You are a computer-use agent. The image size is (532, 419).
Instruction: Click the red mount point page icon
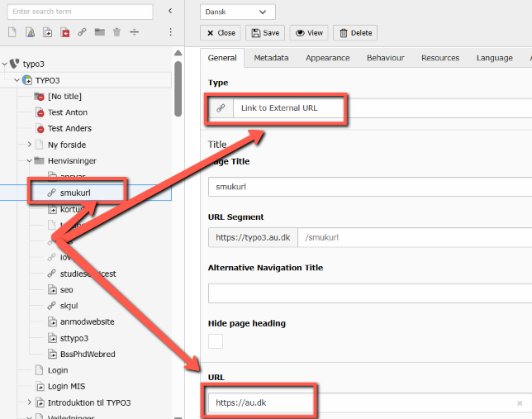[x=64, y=32]
